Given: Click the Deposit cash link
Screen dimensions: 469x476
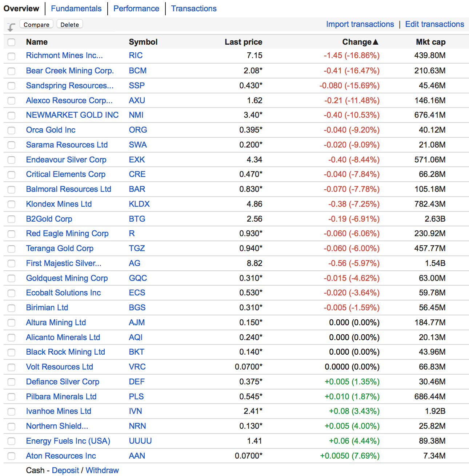Looking at the screenshot, I should click(65, 471).
